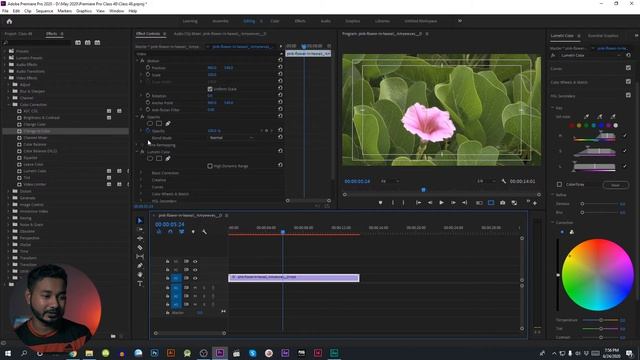640x360 pixels.
Task: Toggle Scale animation stopwatch
Action: coord(148,75)
